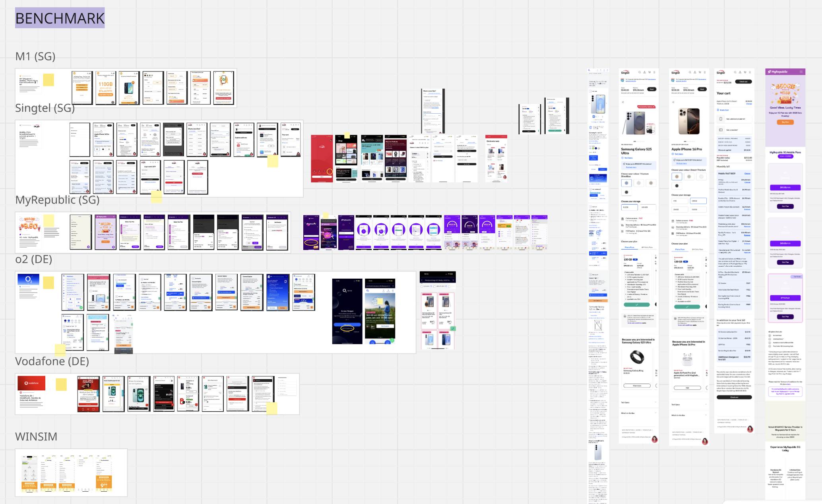This screenshot has width=822, height=504.
Task: Click share icon above iPhone 16 Pro image
Action: (x=673, y=102)
